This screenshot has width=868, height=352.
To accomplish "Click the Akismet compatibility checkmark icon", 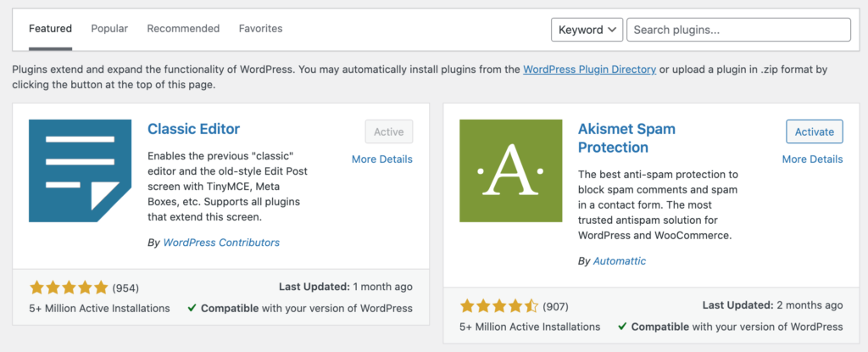I will [x=622, y=327].
